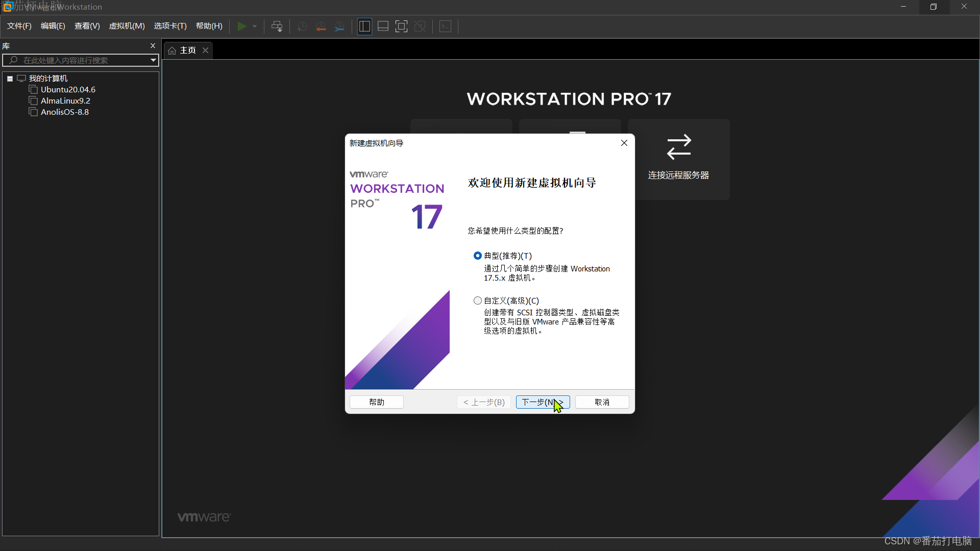Collapse the 我的计算机 tree node

click(10, 79)
